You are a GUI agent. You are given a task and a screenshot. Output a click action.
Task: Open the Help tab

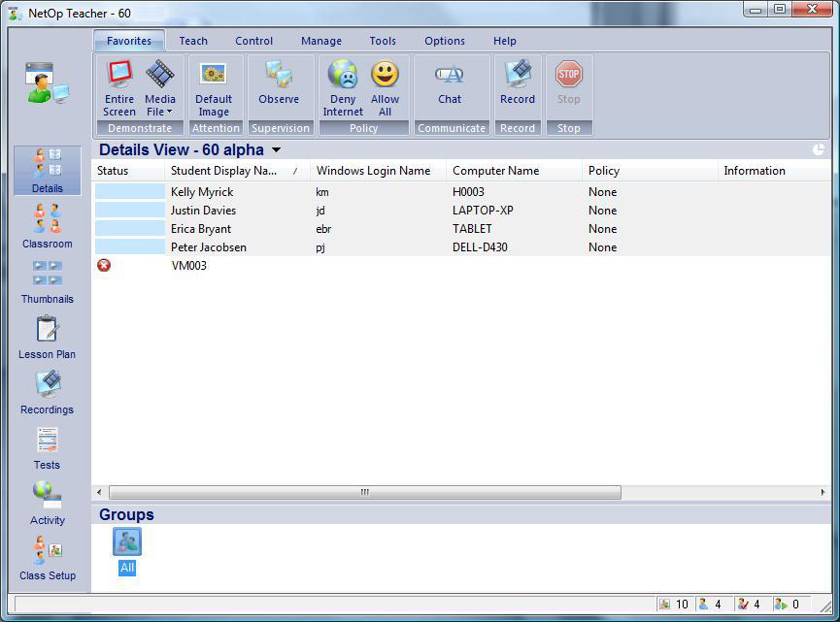(505, 41)
